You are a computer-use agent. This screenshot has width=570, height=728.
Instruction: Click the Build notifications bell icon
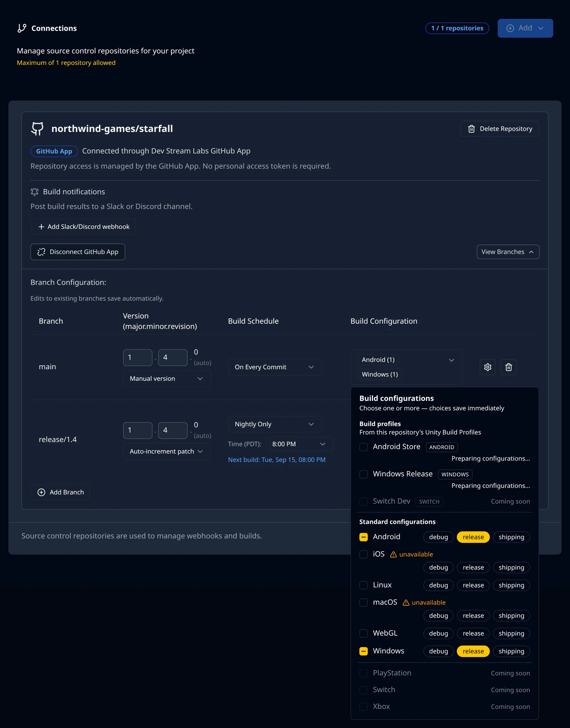pos(35,192)
